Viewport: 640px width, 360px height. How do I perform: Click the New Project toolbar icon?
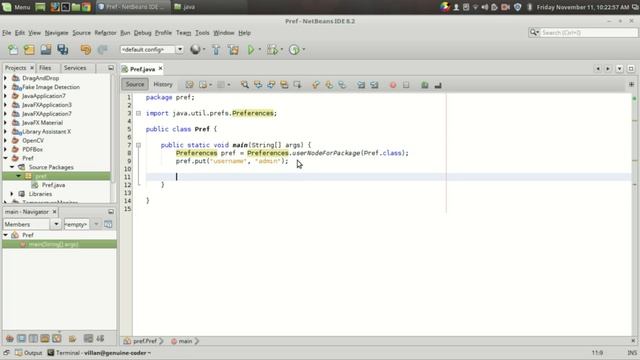(29, 50)
